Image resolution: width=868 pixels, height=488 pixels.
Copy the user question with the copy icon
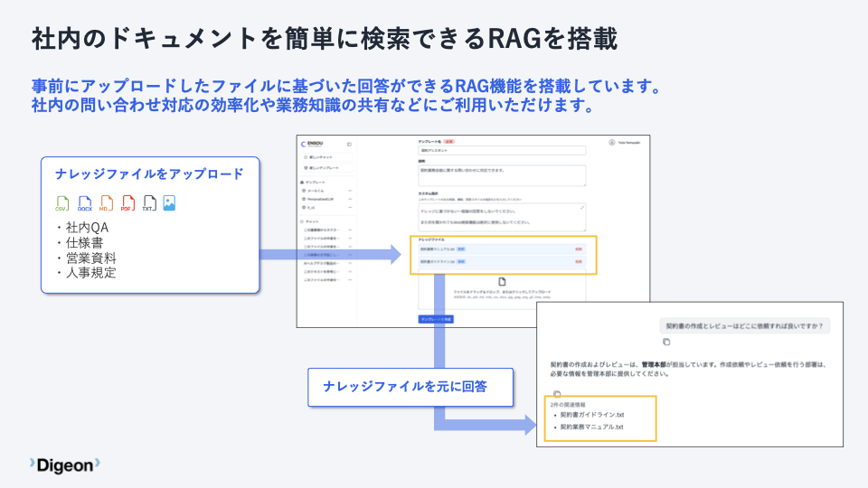[666, 342]
